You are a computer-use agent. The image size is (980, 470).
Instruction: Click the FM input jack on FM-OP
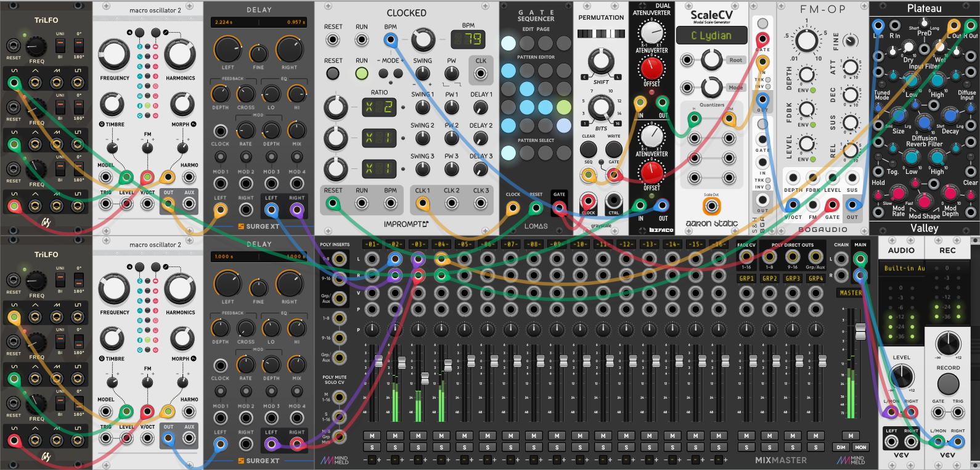coord(812,205)
